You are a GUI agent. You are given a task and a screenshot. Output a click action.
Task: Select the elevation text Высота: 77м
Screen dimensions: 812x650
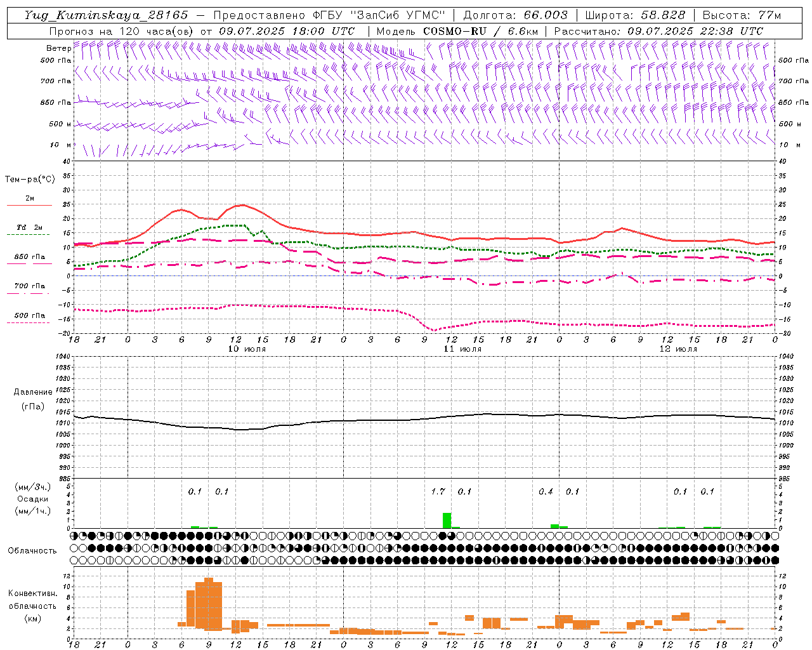tap(742, 15)
